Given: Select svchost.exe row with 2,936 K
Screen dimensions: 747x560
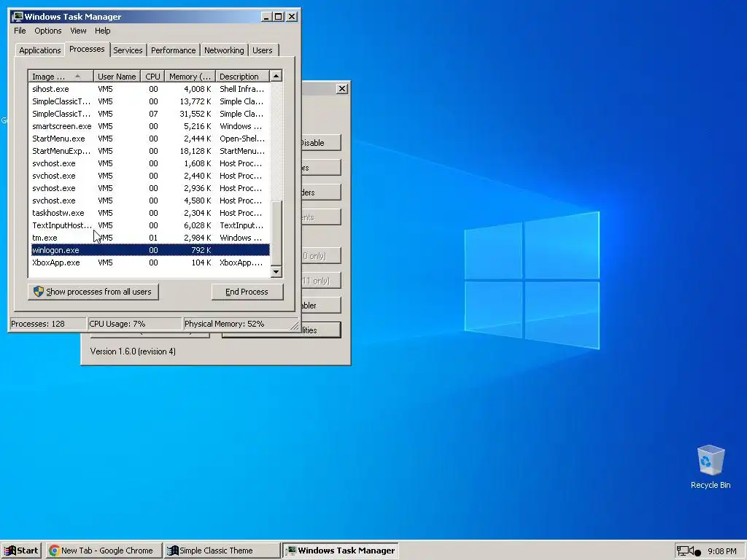Looking at the screenshot, I should [150, 188].
